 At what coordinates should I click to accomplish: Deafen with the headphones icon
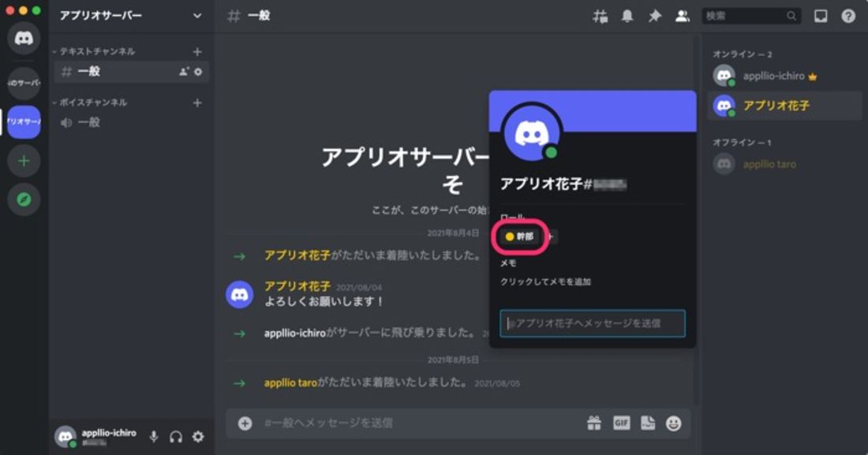(176, 437)
